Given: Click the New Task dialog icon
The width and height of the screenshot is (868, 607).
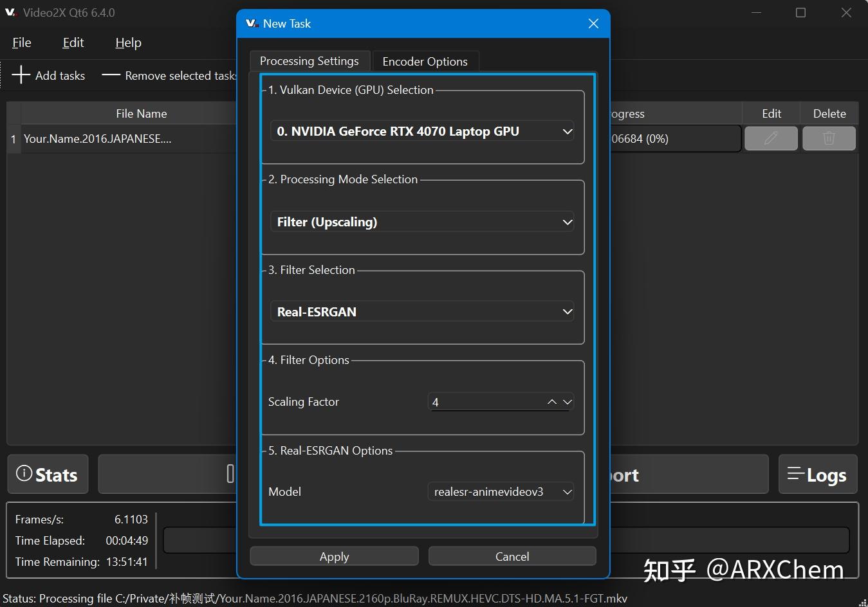Looking at the screenshot, I should (x=252, y=23).
